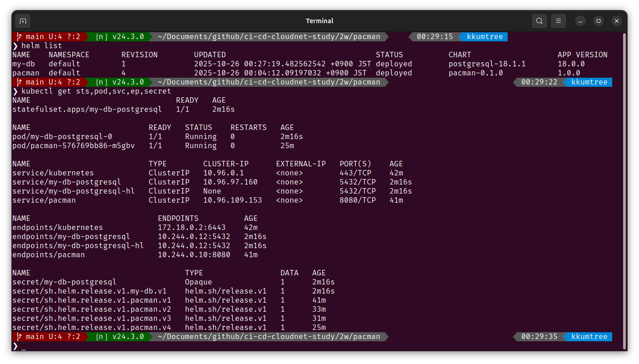Open the terminal search
639x364 pixels.
pyautogui.click(x=539, y=21)
